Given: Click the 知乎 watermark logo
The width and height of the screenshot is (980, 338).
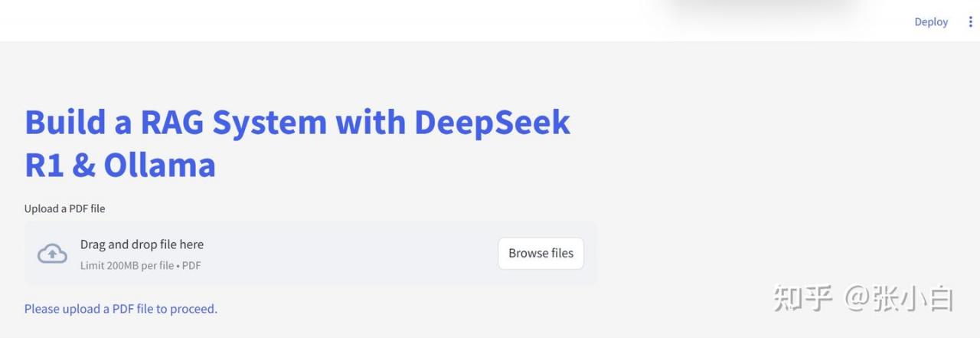Looking at the screenshot, I should (x=802, y=298).
